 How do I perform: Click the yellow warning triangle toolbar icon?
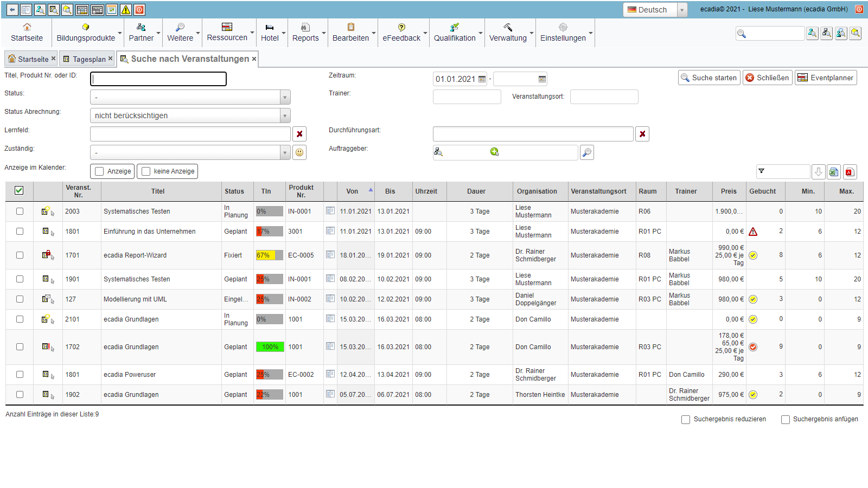click(125, 10)
